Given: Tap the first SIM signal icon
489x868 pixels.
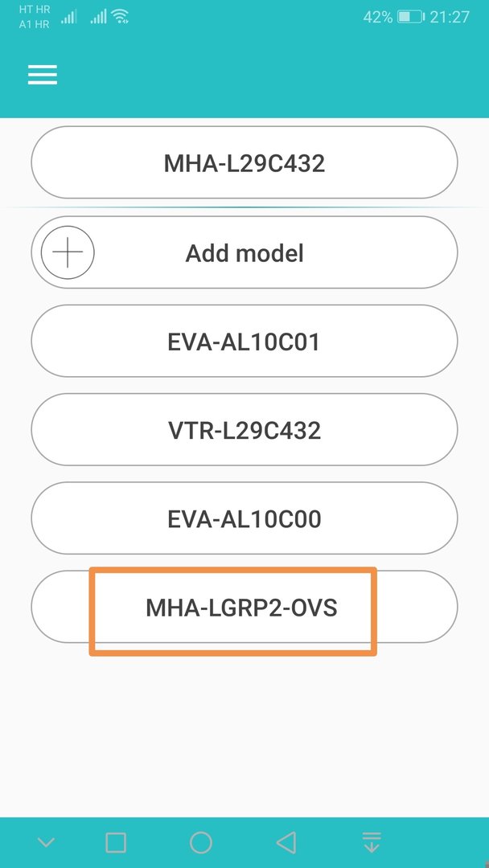Looking at the screenshot, I should coord(68,17).
